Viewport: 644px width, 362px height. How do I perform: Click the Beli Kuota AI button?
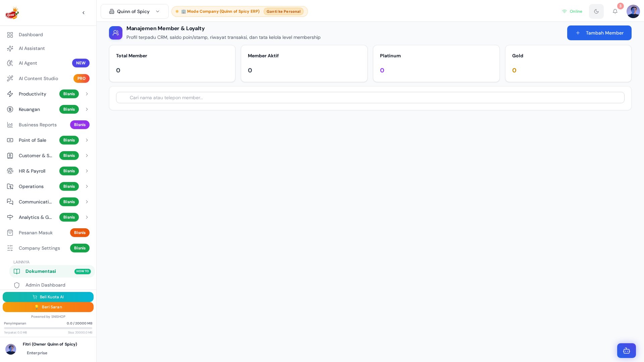pyautogui.click(x=48, y=297)
